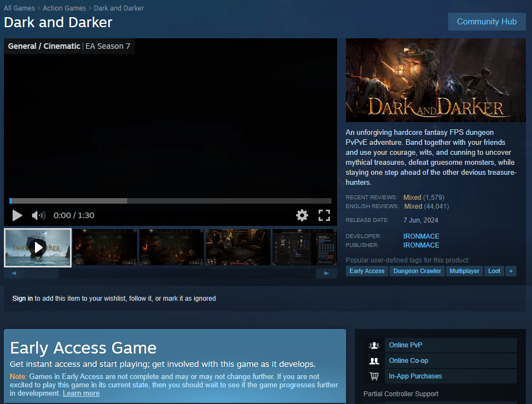Click the Online Co-op feature link

(450, 361)
